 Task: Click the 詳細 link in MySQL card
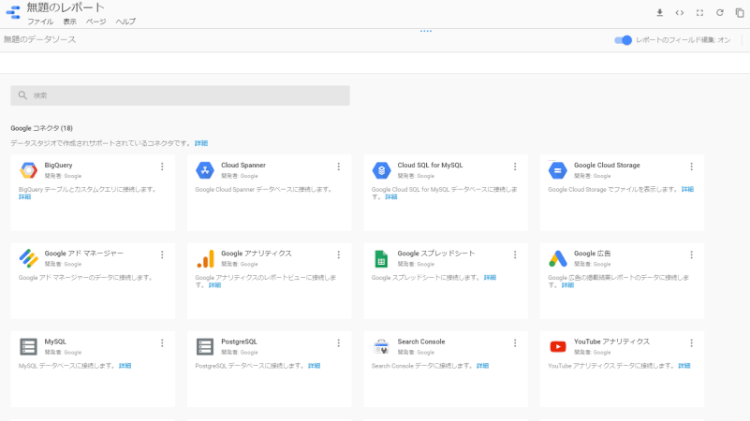(125, 366)
